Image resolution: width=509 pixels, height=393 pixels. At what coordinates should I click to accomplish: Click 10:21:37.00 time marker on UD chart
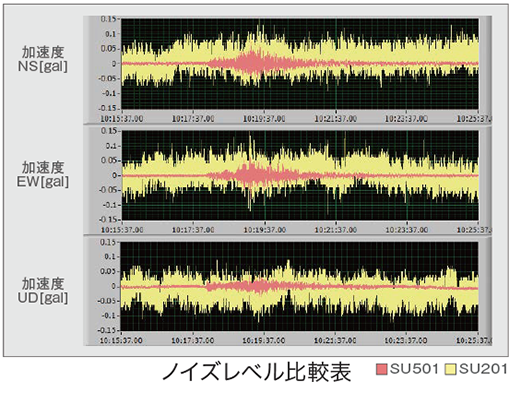click(335, 340)
